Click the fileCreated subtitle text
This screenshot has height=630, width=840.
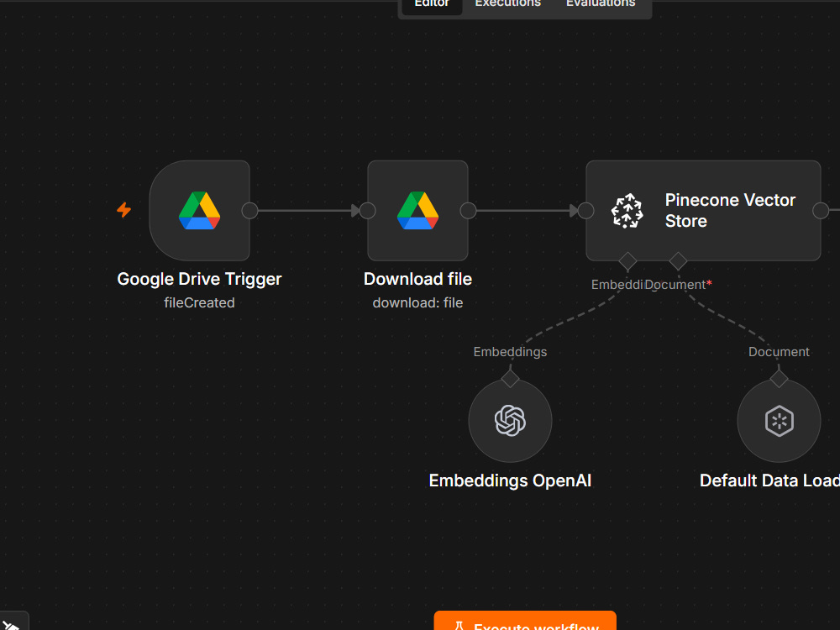(199, 302)
